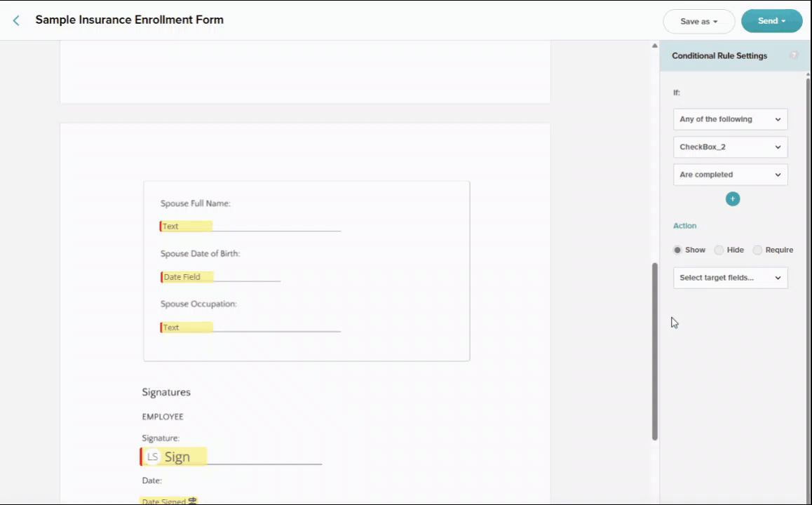Screen dimensions: 812x505
Task: Click the Spouse Date of Birth date field
Action: tap(187, 277)
